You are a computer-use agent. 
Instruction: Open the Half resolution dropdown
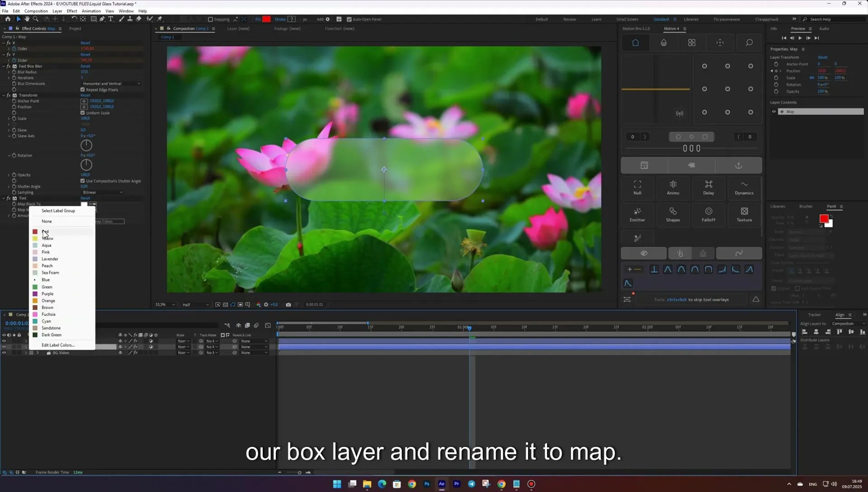[x=195, y=305]
